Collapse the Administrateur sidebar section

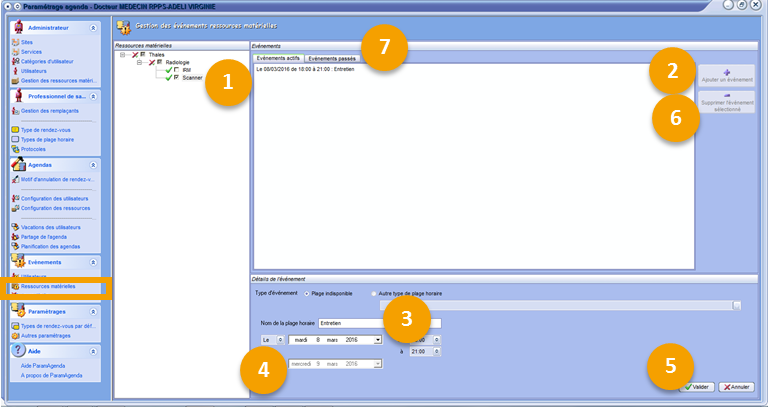click(x=93, y=26)
